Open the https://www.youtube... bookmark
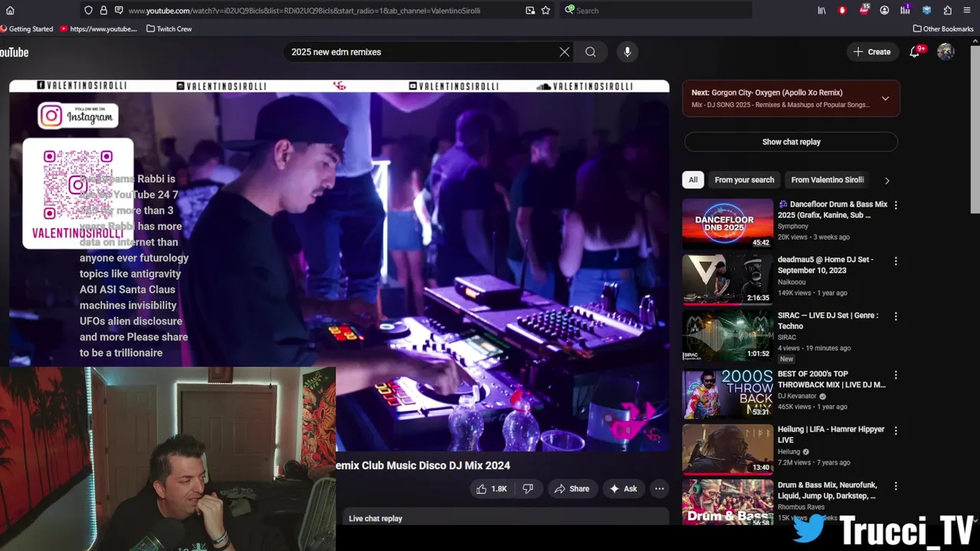This screenshot has height=551, width=980. tap(98, 29)
